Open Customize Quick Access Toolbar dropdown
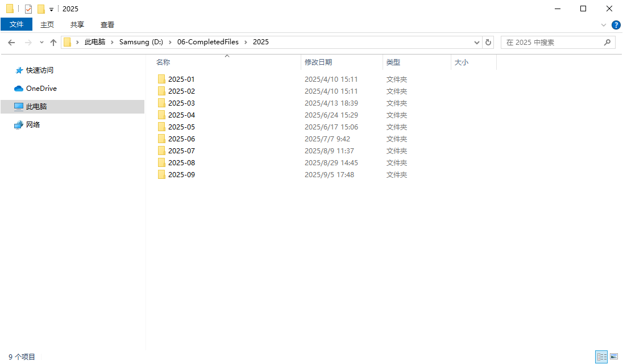This screenshot has height=364, width=623. point(51,10)
